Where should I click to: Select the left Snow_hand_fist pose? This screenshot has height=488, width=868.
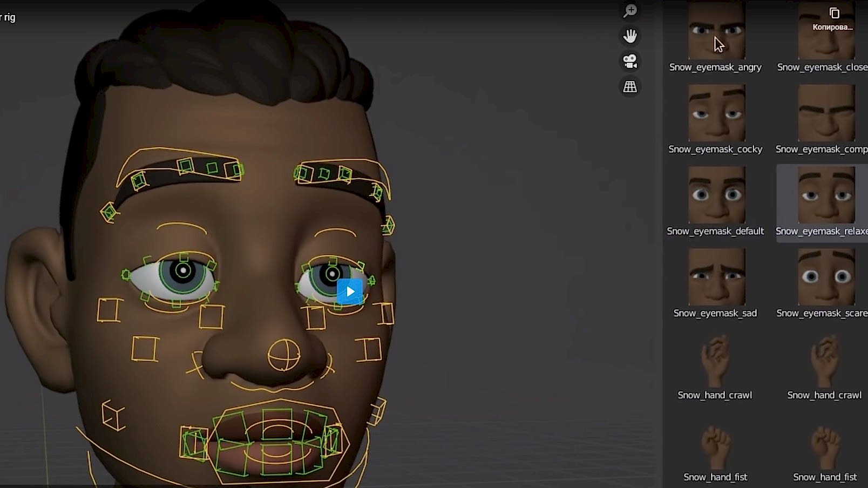pyautogui.click(x=715, y=446)
